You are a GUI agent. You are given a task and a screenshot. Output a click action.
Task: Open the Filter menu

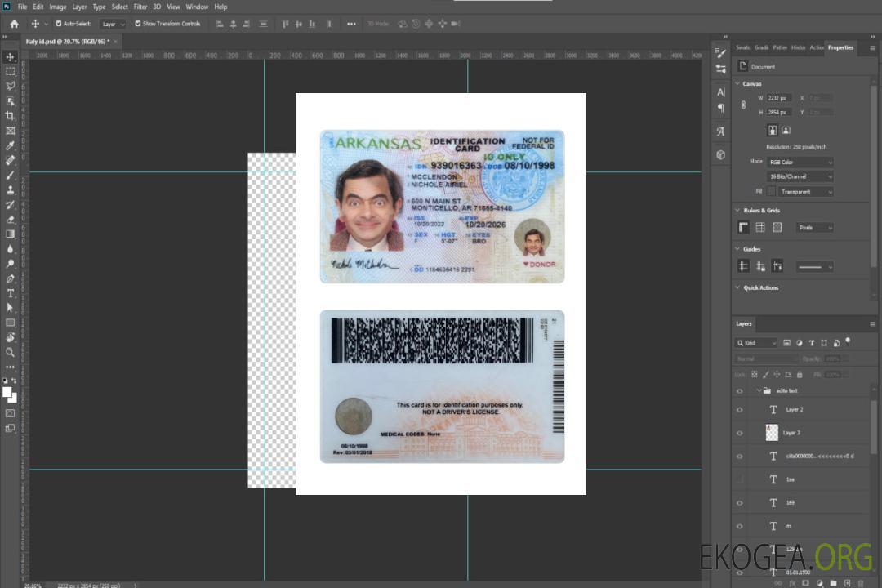click(x=140, y=7)
